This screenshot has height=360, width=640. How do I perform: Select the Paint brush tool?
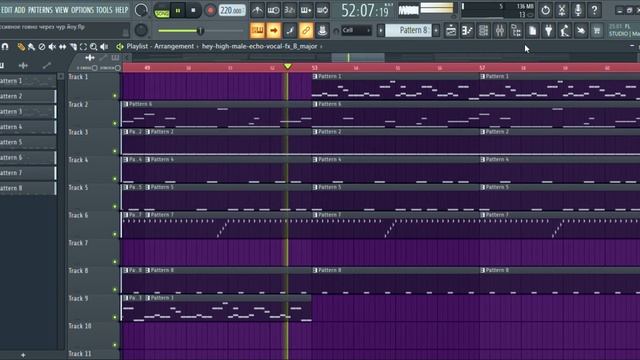pyautogui.click(x=31, y=47)
